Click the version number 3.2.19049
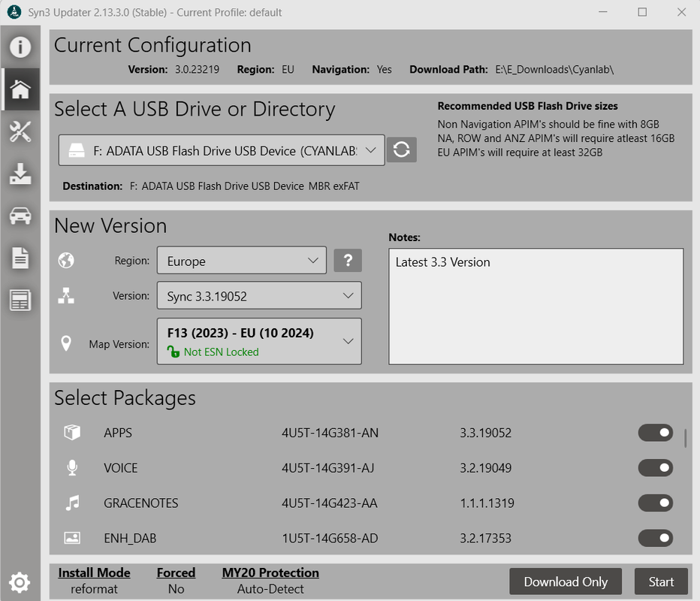700x601 pixels. pyautogui.click(x=486, y=467)
